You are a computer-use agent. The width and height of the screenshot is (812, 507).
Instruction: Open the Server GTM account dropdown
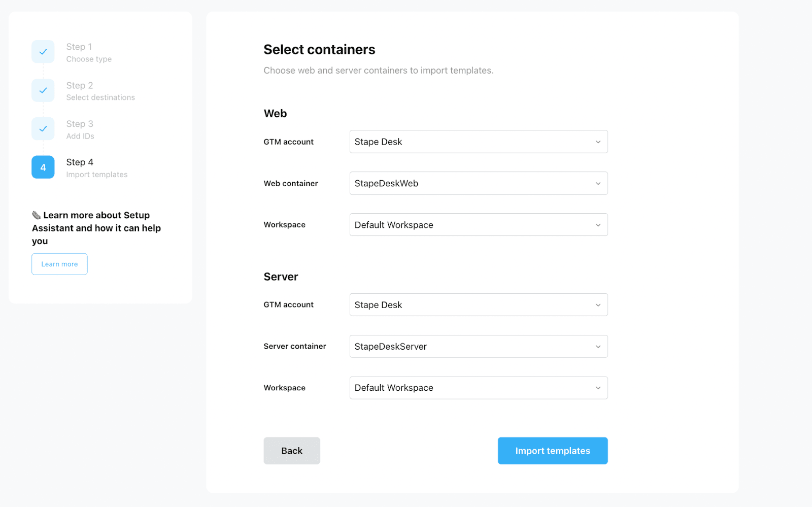[x=479, y=305]
